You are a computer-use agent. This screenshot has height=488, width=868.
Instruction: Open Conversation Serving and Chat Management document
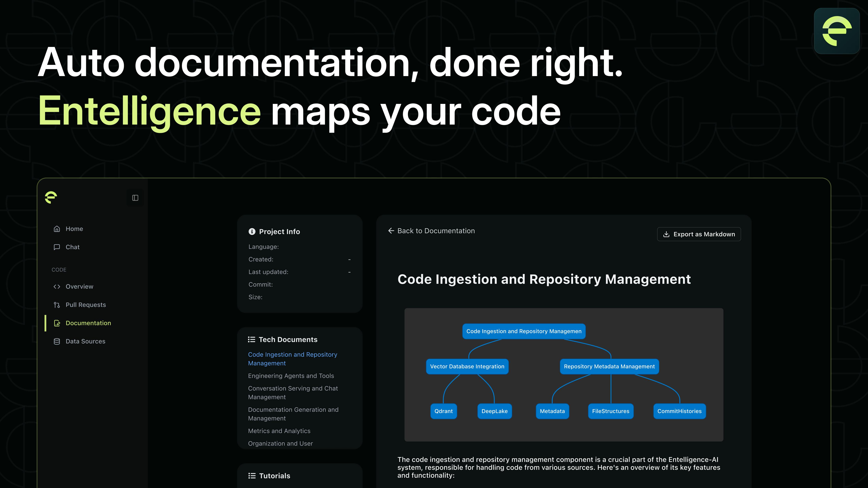click(x=293, y=393)
